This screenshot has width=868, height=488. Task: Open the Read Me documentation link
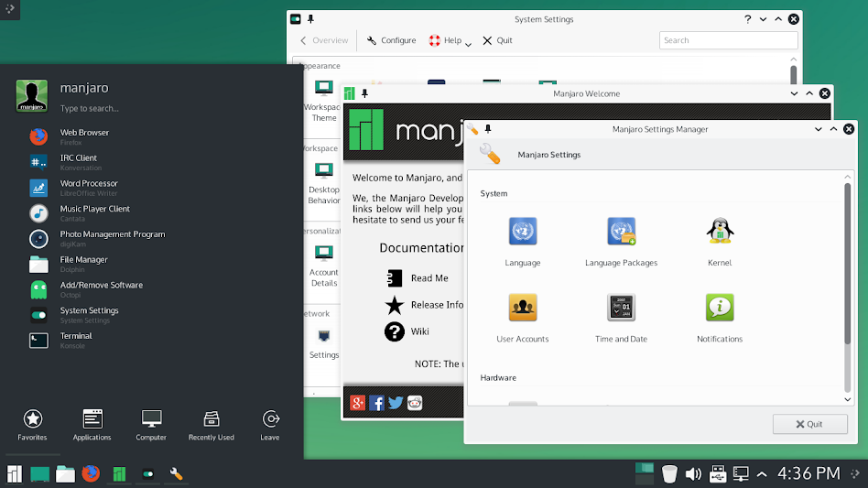click(418, 277)
